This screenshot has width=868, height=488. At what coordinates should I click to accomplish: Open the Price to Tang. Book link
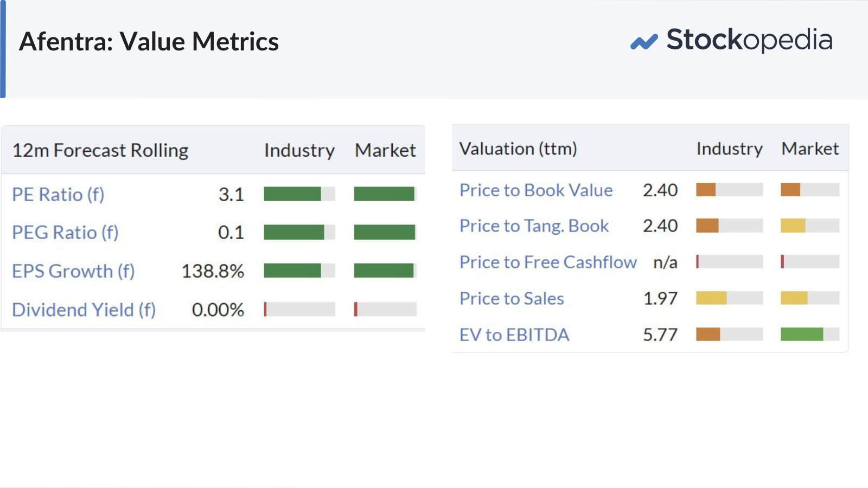coord(534,226)
